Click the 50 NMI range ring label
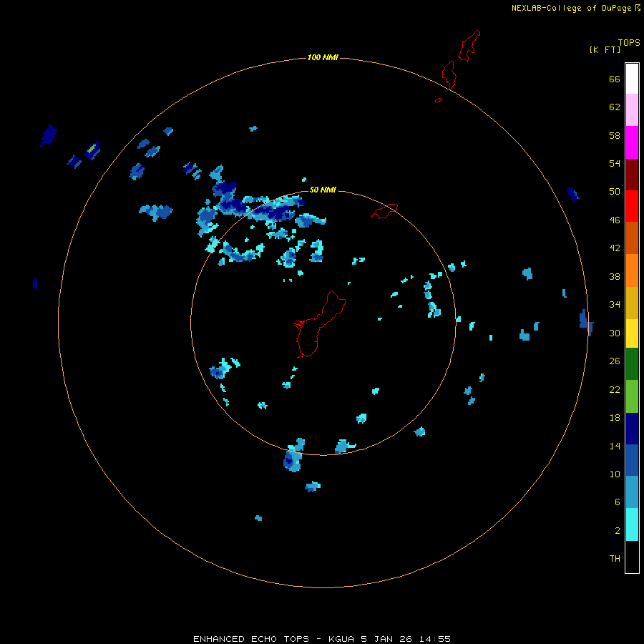 click(323, 190)
